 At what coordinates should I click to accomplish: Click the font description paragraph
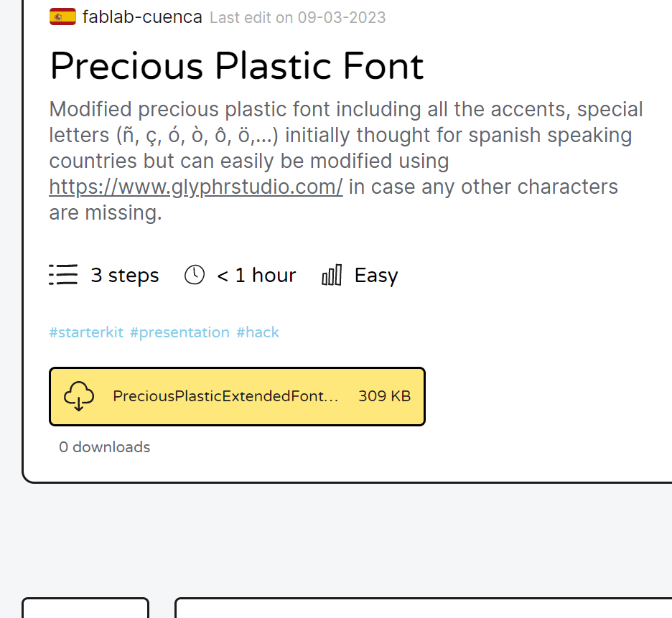pyautogui.click(x=346, y=161)
